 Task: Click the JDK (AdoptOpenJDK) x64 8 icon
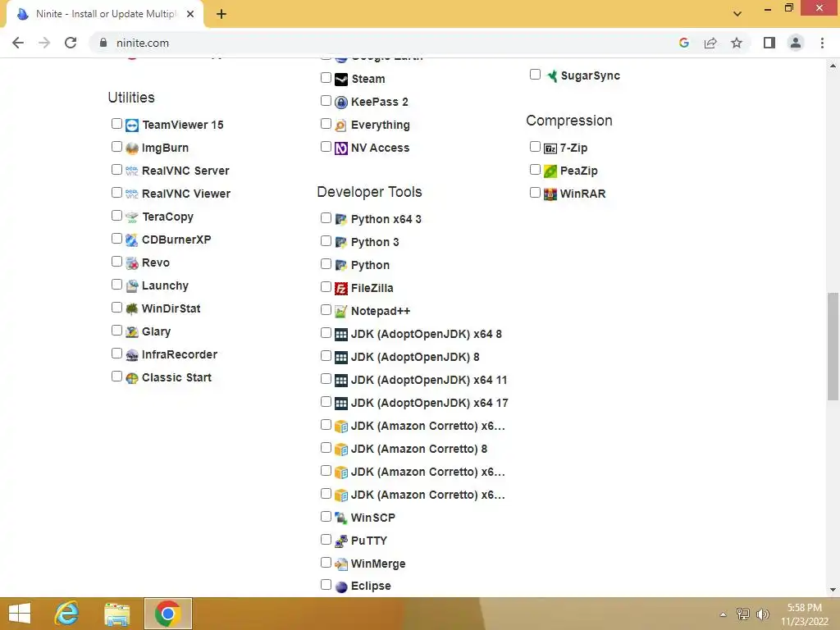click(341, 335)
